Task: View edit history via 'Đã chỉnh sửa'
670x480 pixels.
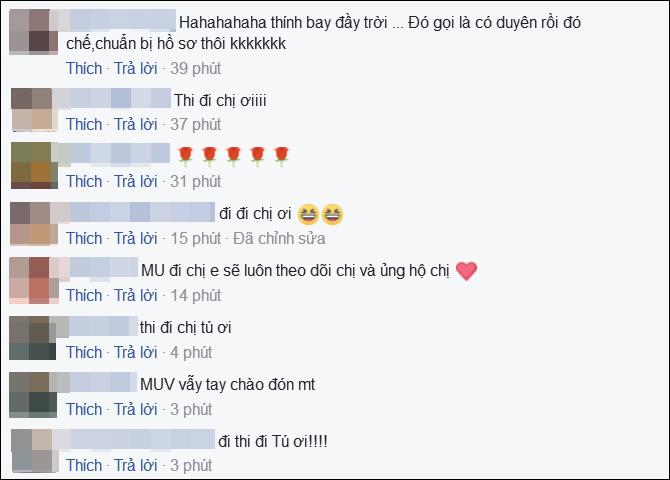Action: (x=279, y=239)
